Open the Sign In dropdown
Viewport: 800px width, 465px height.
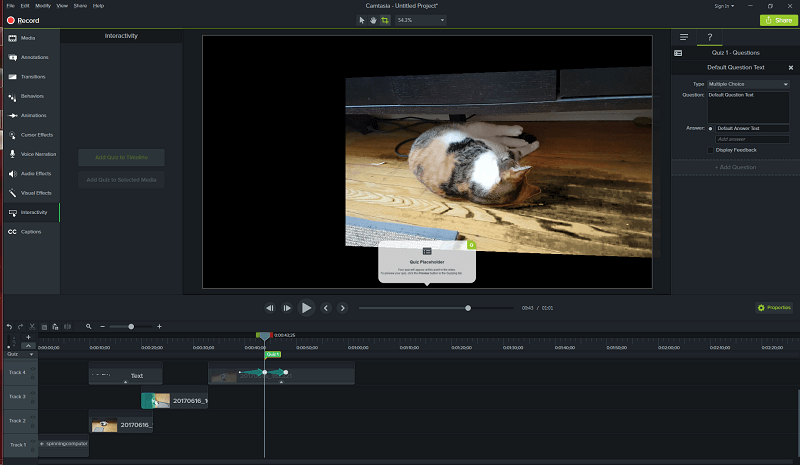[724, 6]
